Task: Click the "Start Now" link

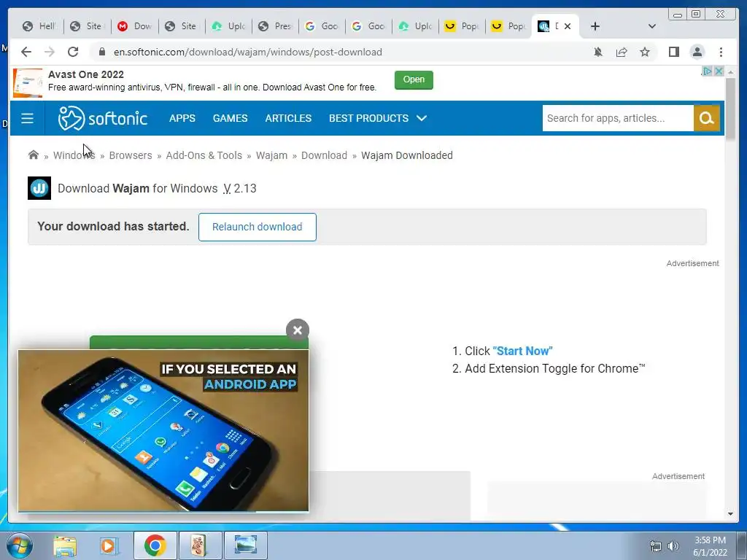Action: (522, 351)
